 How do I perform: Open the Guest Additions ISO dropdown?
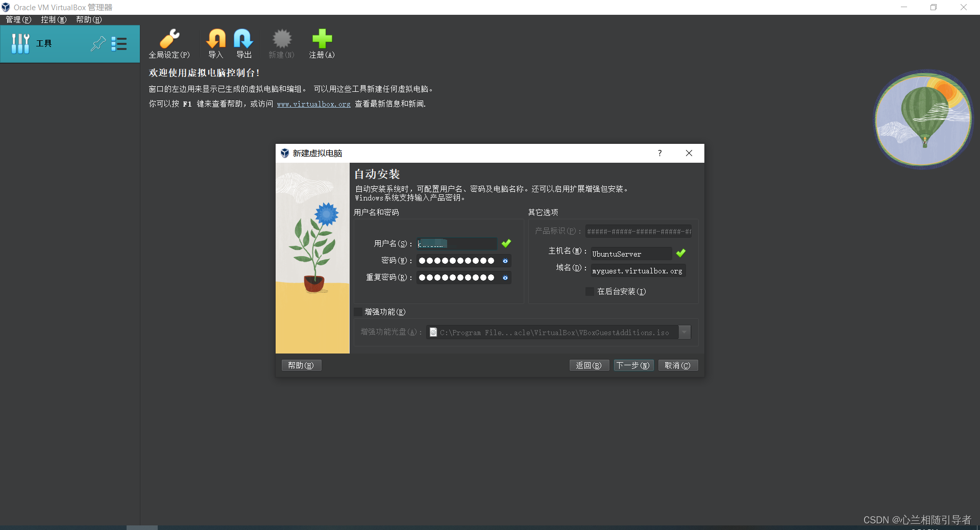click(x=684, y=332)
